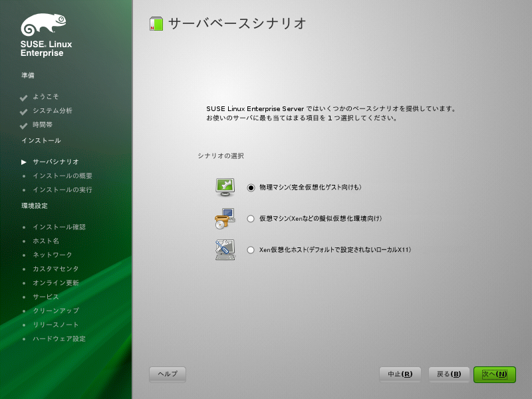The height and width of the screenshot is (399, 532).
Task: Select Xen仮想化ホスト radio button
Action: (x=251, y=250)
